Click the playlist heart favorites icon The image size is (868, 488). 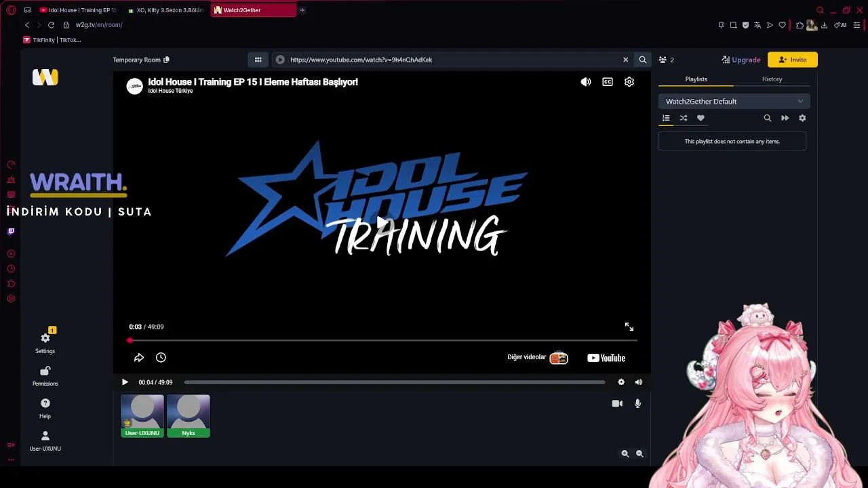[x=701, y=118]
